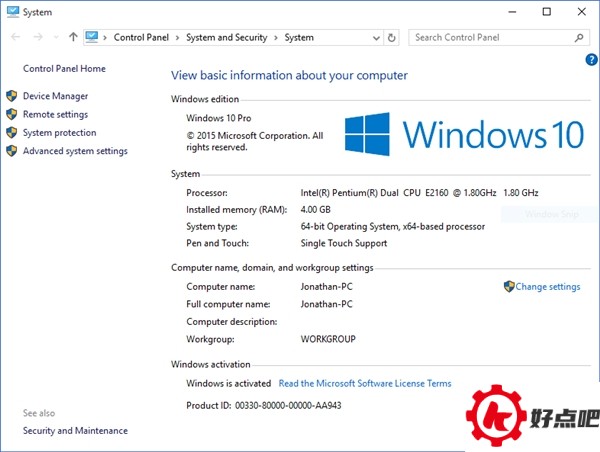This screenshot has height=452, width=600.
Task: Click 'Windows is activated' text
Action: [x=228, y=383]
